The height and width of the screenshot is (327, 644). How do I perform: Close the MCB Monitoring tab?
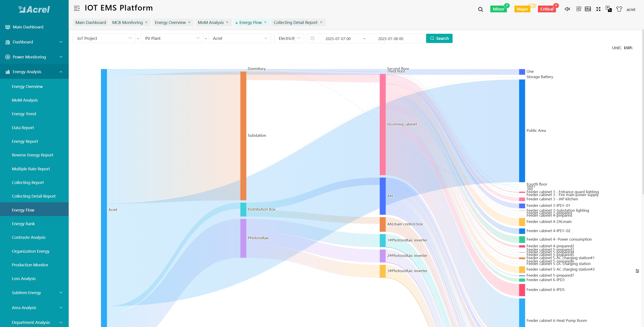point(146,22)
